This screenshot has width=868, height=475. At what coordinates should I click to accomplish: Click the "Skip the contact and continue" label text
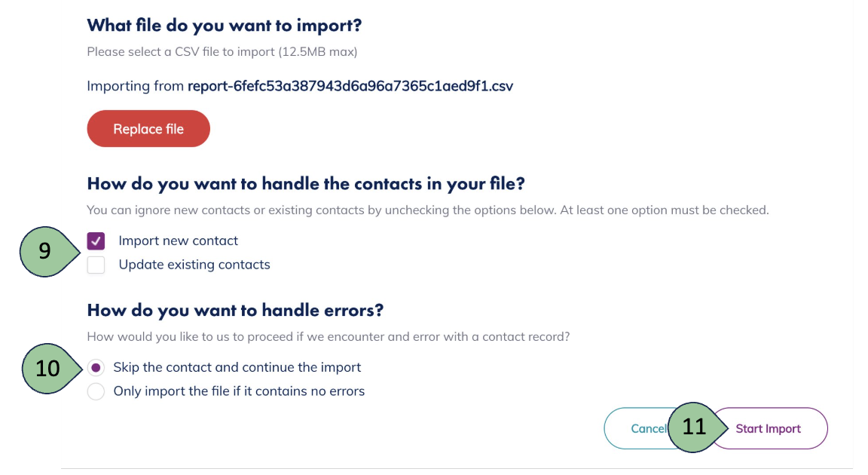point(237,368)
